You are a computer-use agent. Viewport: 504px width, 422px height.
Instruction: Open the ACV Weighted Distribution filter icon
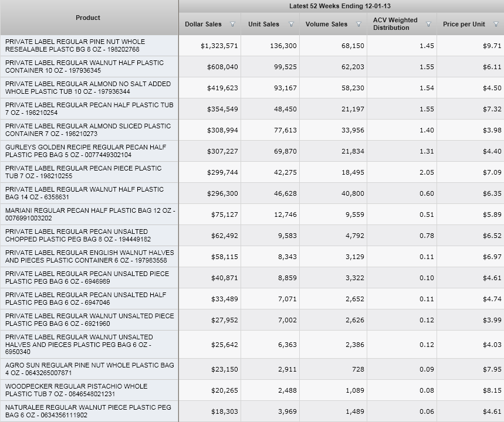coord(428,25)
